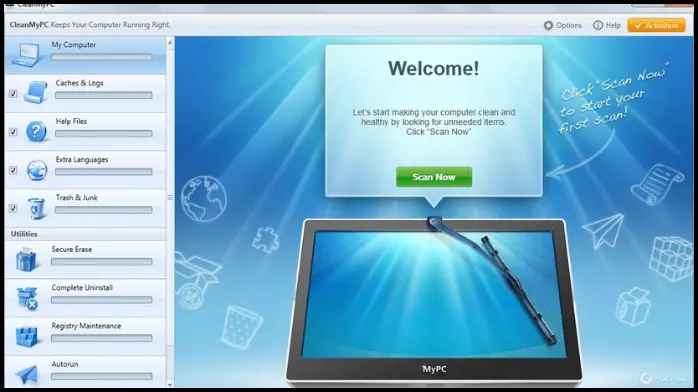
Task: Click the Options gear icon
Action: pos(548,25)
